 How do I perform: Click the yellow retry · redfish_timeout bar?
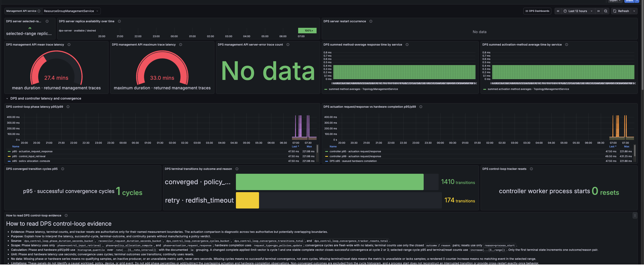[x=247, y=200]
